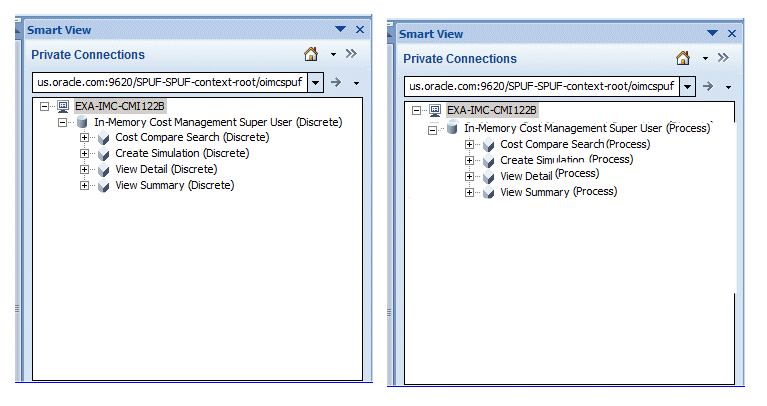Select In-Memory Cost Management Super User (Discrete)
Image resolution: width=767 pixels, height=406 pixels.
(218, 122)
